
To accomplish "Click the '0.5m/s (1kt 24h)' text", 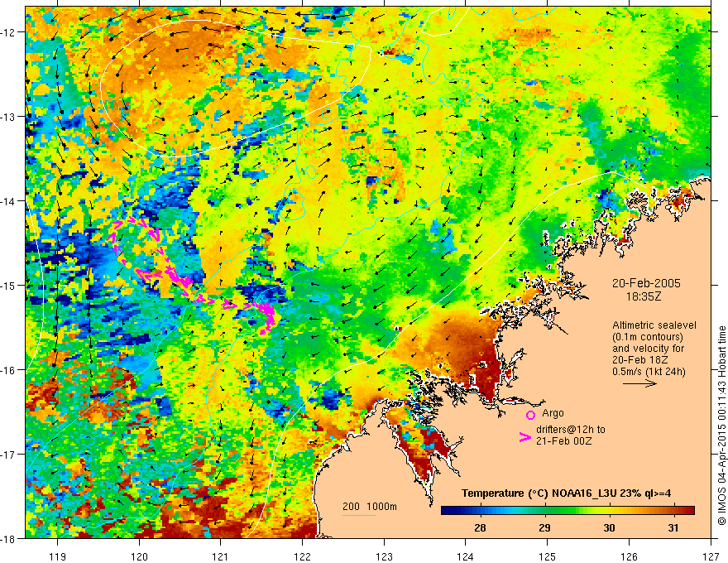I will [649, 372].
